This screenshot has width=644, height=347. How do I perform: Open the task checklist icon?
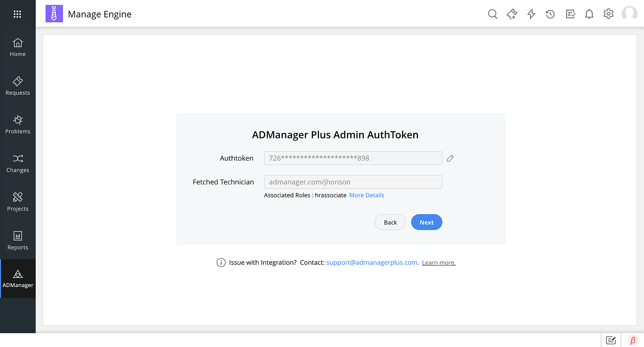(x=570, y=14)
